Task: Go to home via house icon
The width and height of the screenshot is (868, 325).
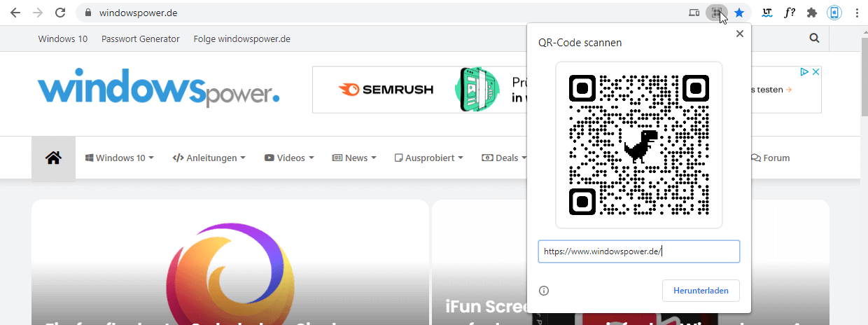Action: (53, 158)
